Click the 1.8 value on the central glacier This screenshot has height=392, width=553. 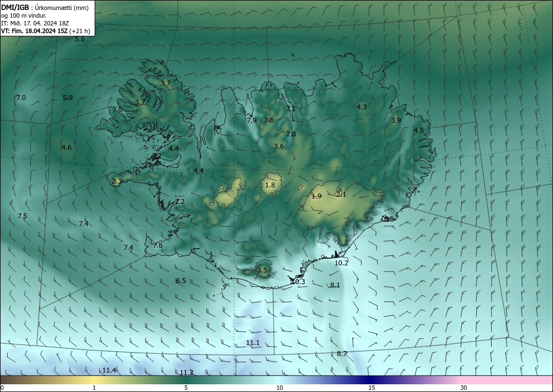[x=270, y=185]
